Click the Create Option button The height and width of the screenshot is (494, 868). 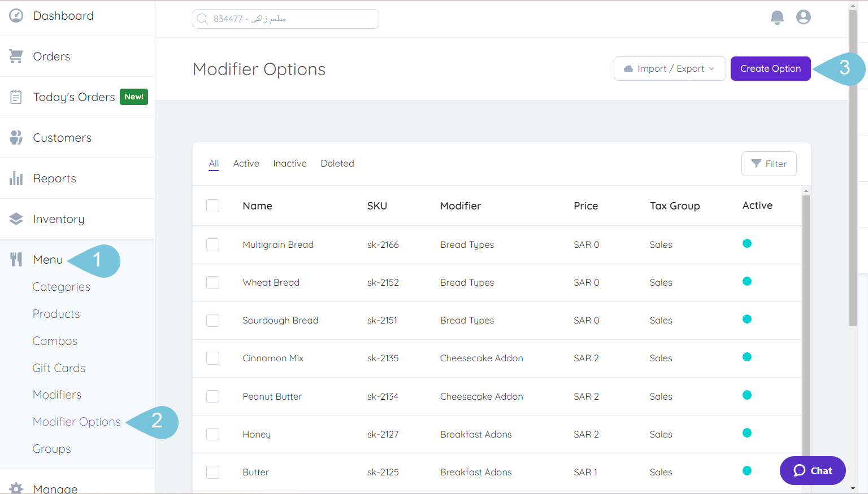click(x=770, y=68)
